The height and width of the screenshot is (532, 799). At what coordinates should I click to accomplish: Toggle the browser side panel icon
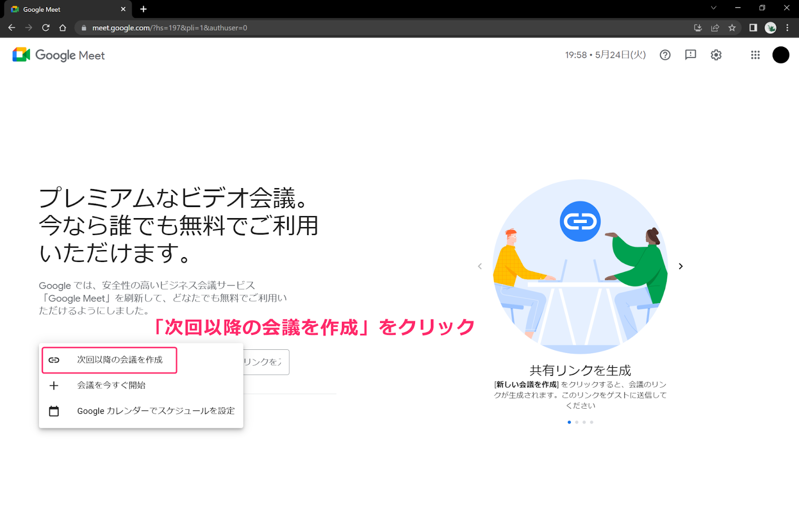[x=753, y=28]
